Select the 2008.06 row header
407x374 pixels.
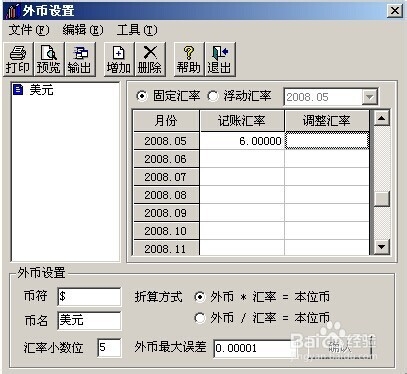166,159
